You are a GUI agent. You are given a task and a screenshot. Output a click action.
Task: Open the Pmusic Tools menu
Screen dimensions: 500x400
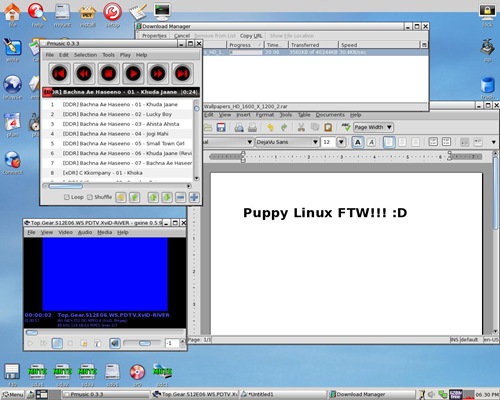[108, 55]
